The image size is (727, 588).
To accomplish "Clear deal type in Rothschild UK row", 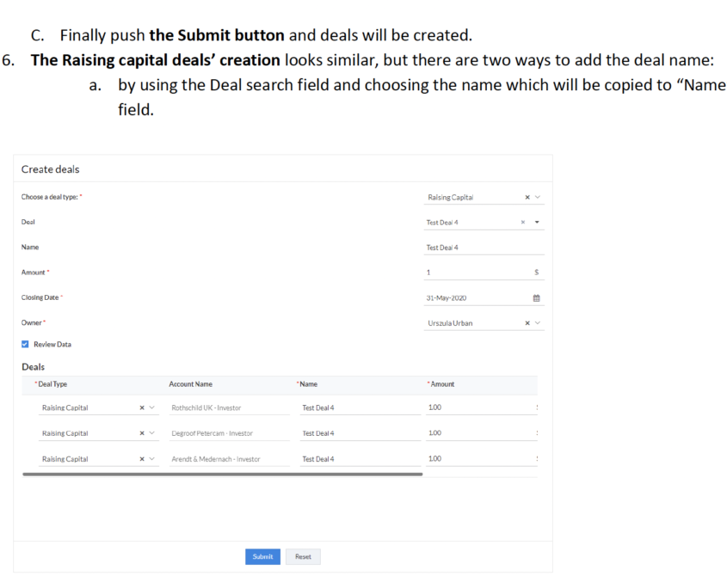I will click(x=142, y=407).
